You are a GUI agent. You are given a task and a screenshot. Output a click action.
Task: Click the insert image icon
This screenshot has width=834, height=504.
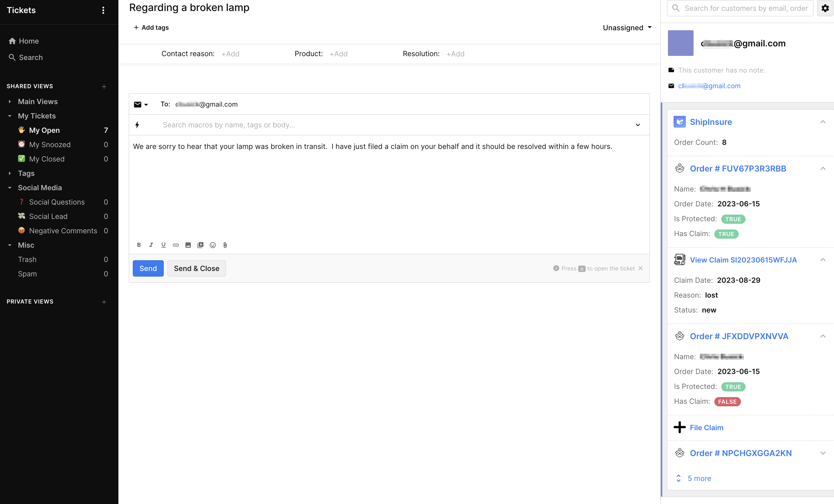pyautogui.click(x=188, y=245)
